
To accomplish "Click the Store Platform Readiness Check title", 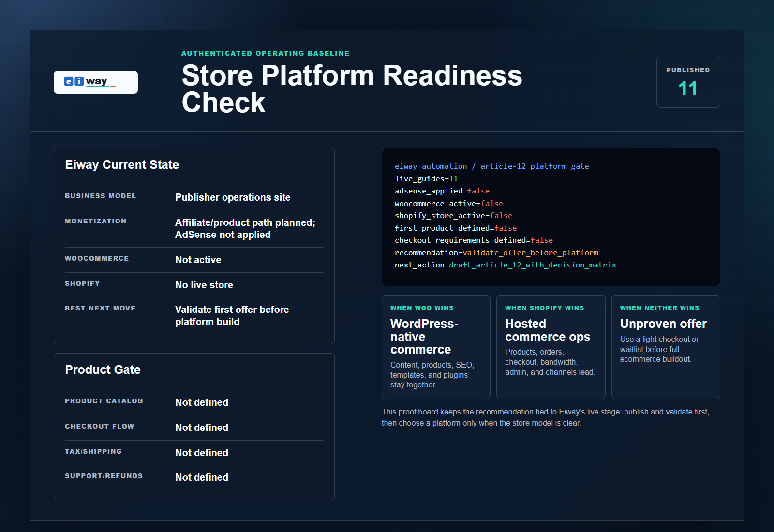I will (352, 89).
